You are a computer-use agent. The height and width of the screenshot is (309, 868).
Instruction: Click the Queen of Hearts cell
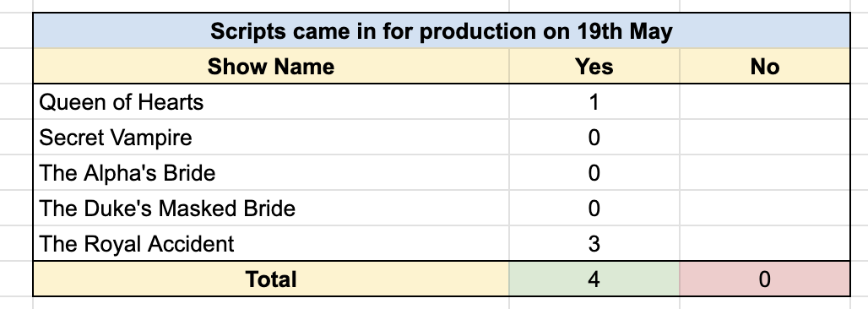coord(271,102)
